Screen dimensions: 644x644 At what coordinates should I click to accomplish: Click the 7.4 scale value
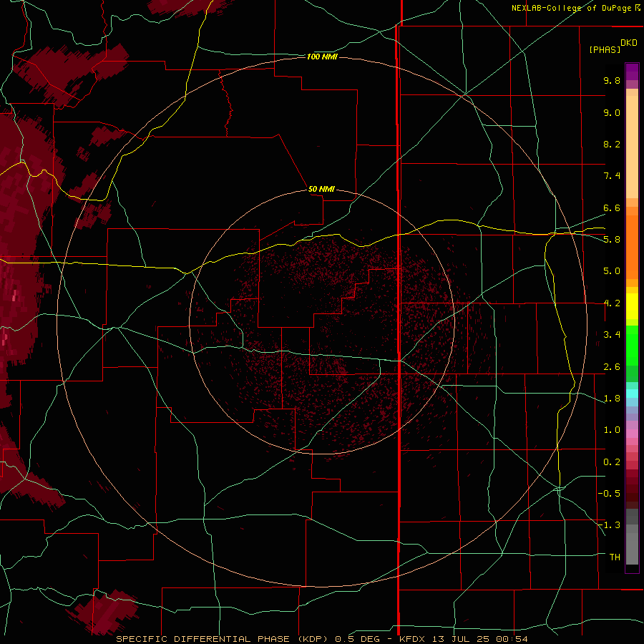(612, 176)
